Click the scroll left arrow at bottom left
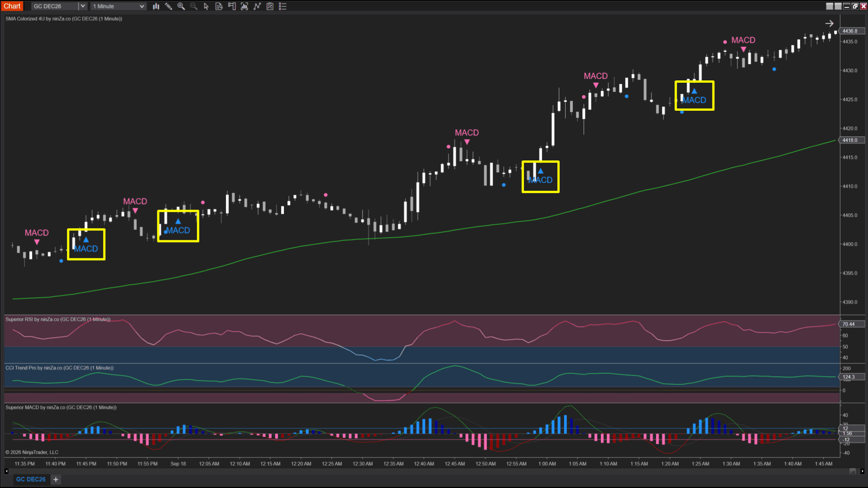The height and width of the screenshot is (488, 868). (6, 471)
